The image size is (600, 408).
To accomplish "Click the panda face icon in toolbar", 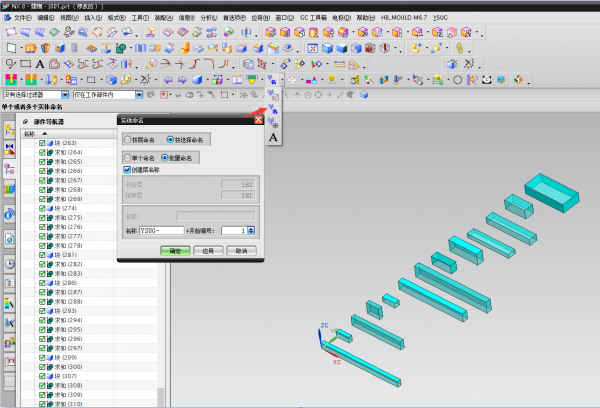I will [x=487, y=79].
